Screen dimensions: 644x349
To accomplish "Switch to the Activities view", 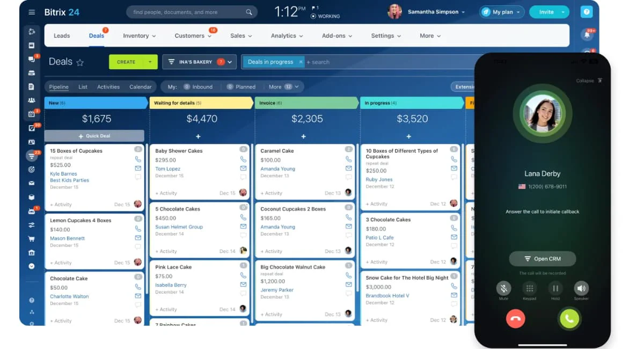I will [x=108, y=86].
